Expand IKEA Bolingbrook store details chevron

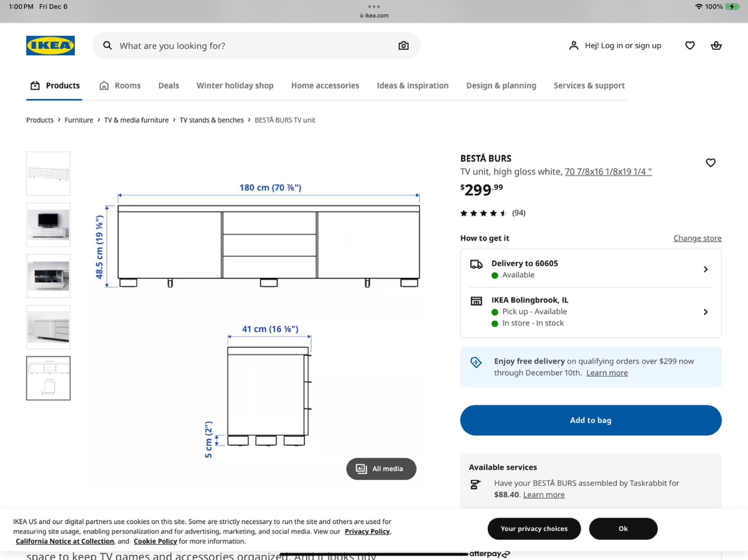click(x=705, y=312)
